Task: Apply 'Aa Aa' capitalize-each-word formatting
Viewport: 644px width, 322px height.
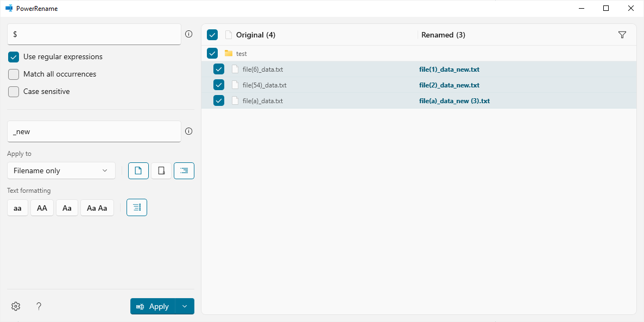Action: [x=97, y=207]
